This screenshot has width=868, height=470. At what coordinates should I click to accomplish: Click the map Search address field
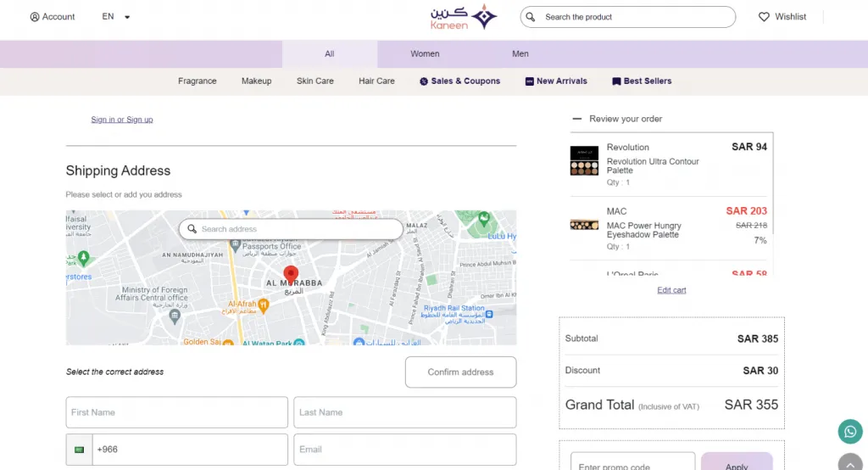[x=291, y=229]
